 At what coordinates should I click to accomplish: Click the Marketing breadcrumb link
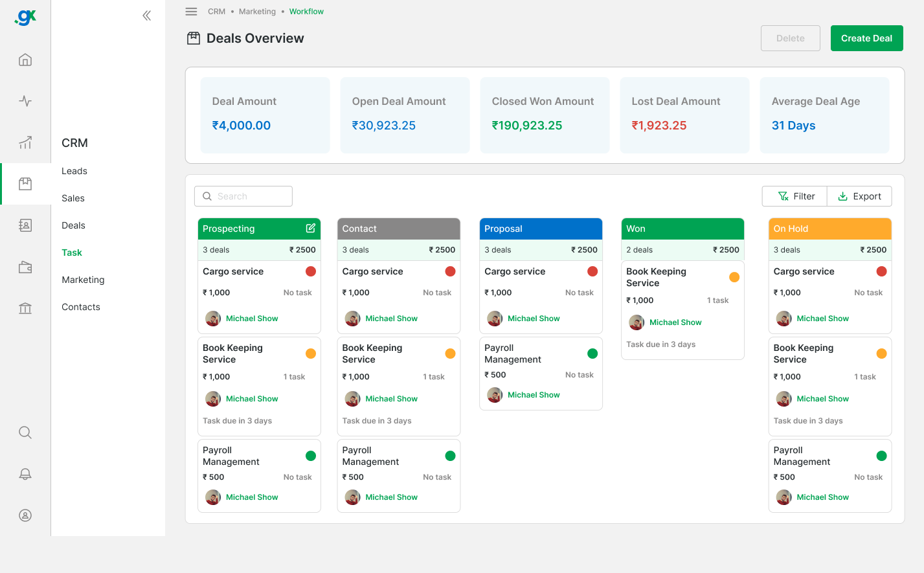[x=257, y=12]
